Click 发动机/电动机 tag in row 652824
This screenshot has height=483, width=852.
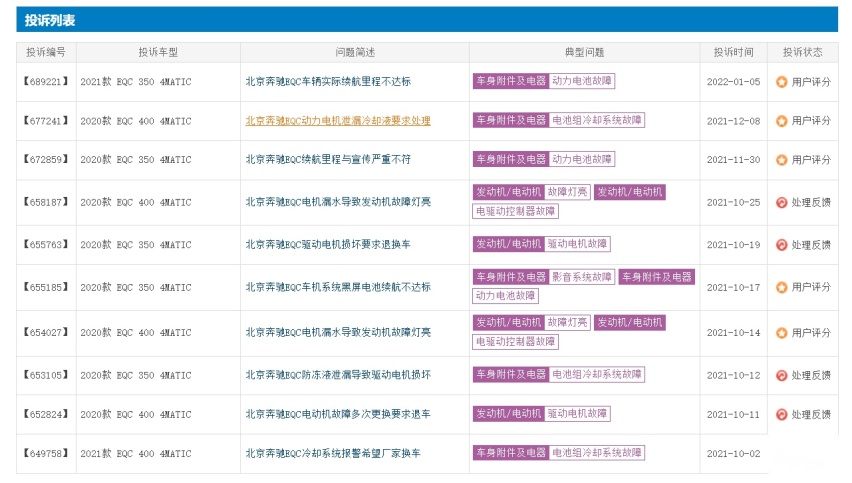click(x=509, y=413)
